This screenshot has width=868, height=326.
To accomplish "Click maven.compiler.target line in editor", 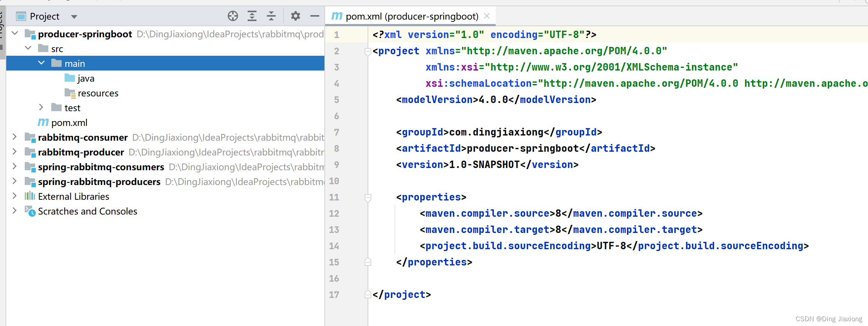I will click(561, 230).
